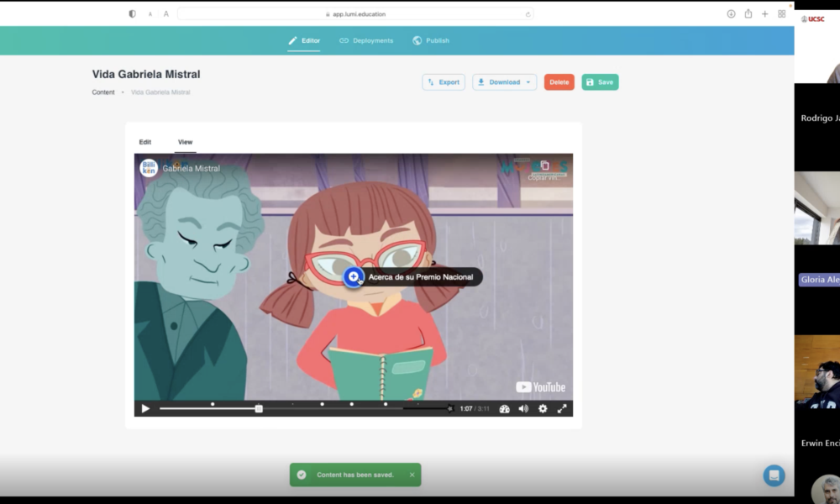Viewport: 840px width, 504px height.
Task: Open the playback speed gauge icon
Action: (x=504, y=409)
